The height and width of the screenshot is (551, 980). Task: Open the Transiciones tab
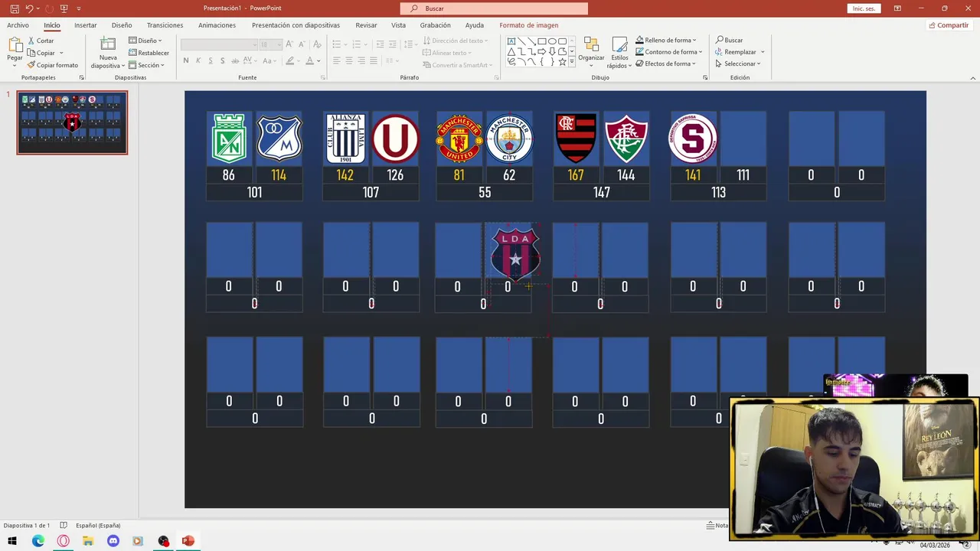165,25
